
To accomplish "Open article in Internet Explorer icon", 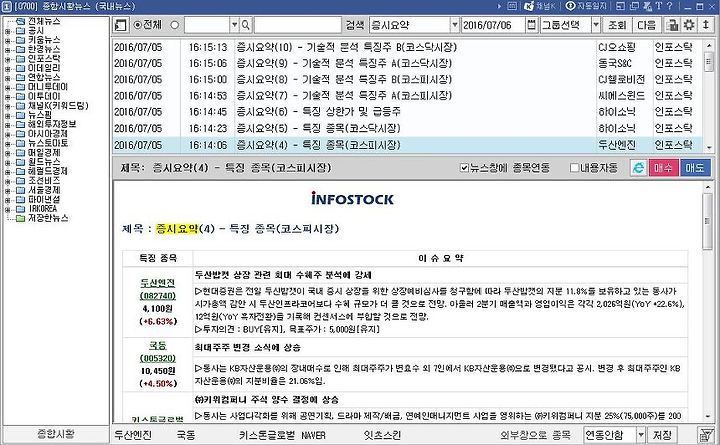I will point(638,168).
